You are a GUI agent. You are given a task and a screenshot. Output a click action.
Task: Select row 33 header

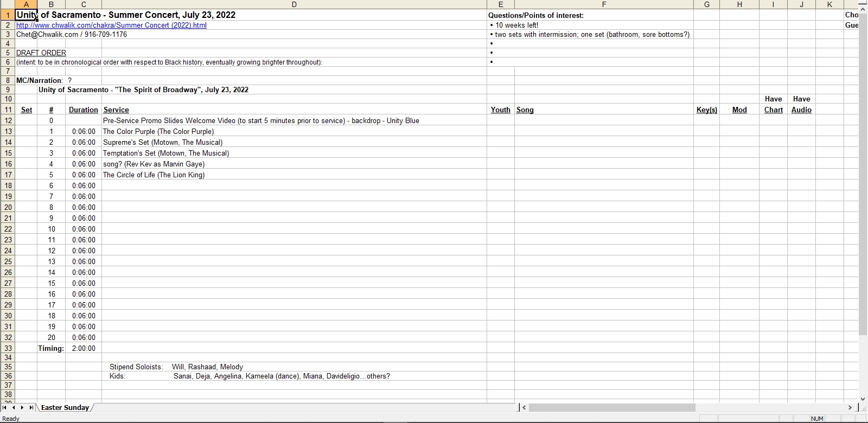8,348
